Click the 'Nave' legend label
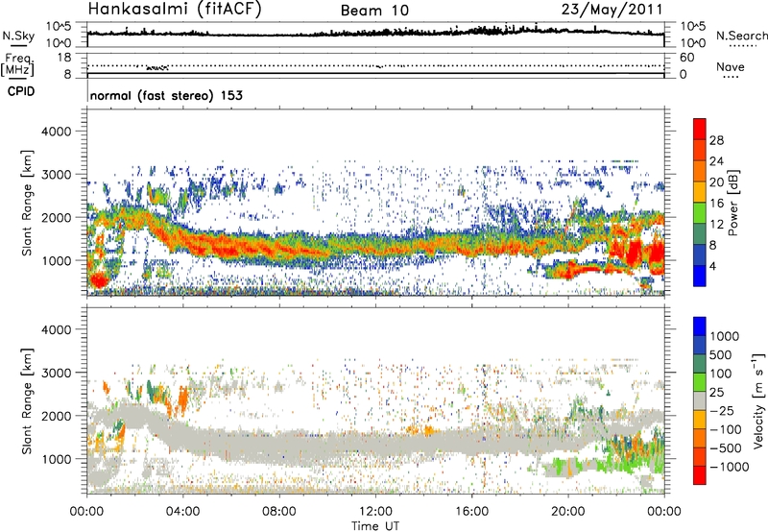The image size is (768, 532). point(731,67)
